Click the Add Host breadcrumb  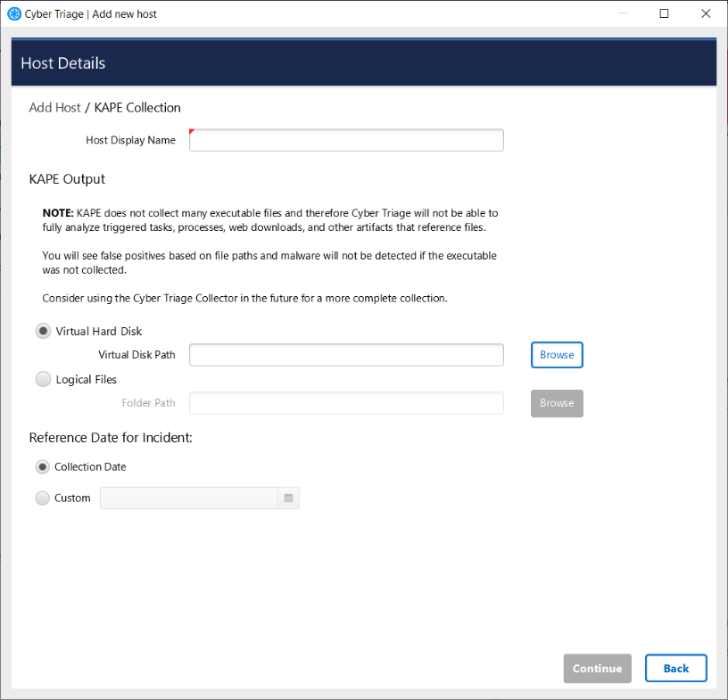(54, 108)
